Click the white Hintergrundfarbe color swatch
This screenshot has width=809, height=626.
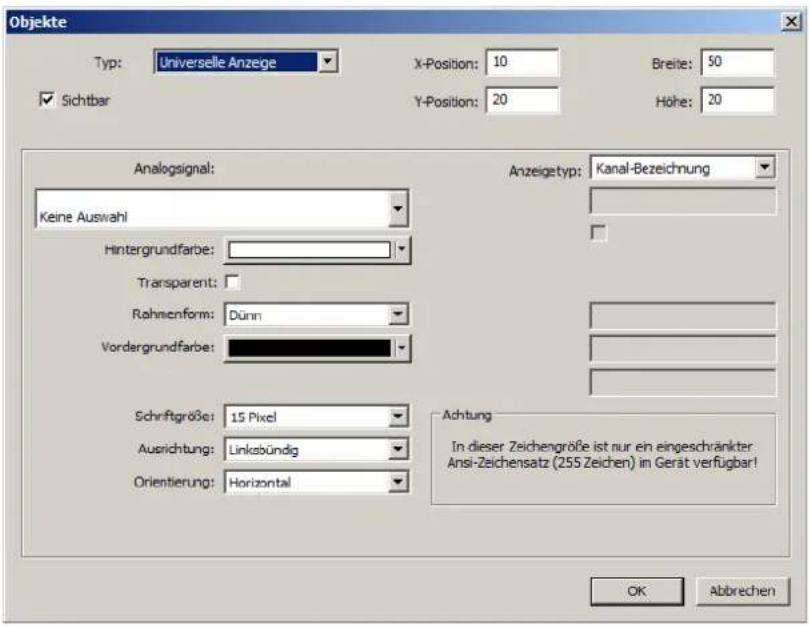click(309, 250)
